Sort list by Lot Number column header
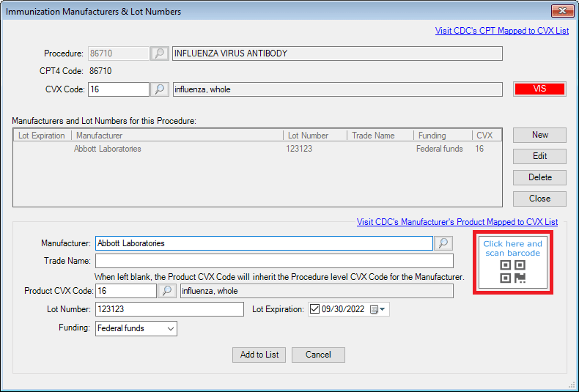The height and width of the screenshot is (392, 579). [x=308, y=136]
